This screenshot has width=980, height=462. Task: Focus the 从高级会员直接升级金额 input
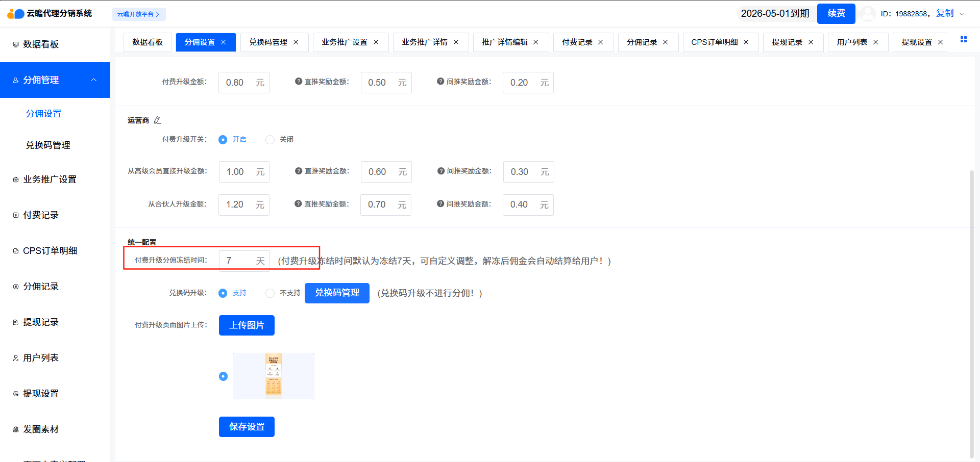pos(244,172)
